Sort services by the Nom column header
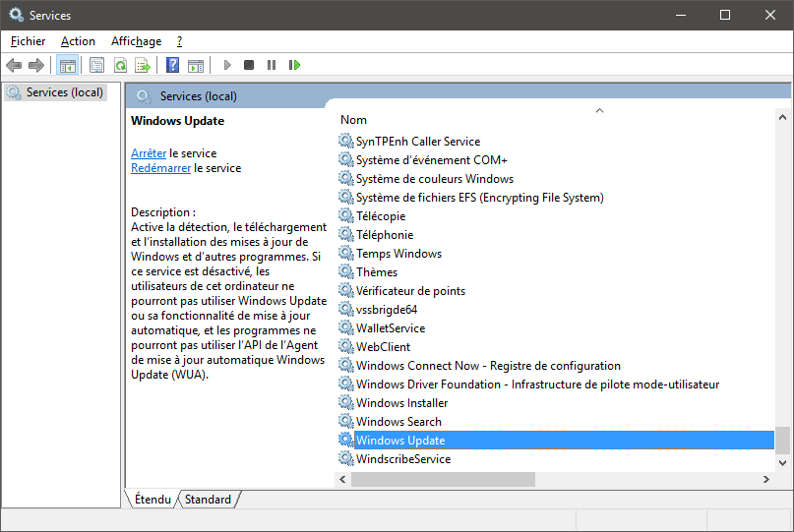This screenshot has height=532, width=794. point(353,120)
